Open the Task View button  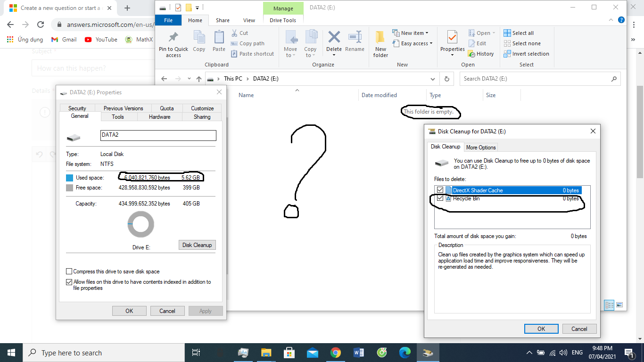196,353
